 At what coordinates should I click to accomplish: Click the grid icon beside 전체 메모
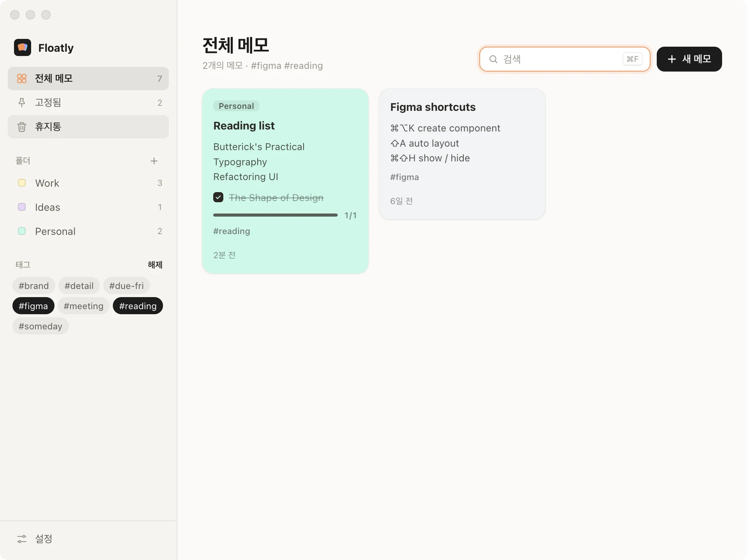pyautogui.click(x=22, y=79)
